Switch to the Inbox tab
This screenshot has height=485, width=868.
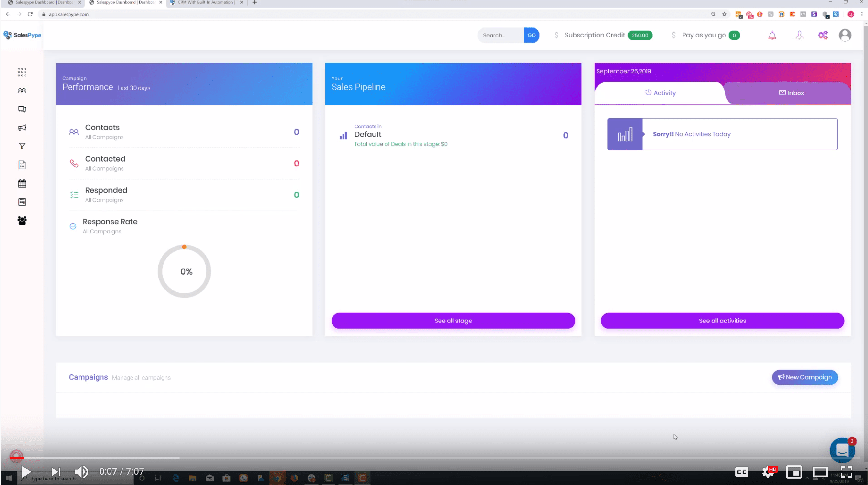coord(791,93)
